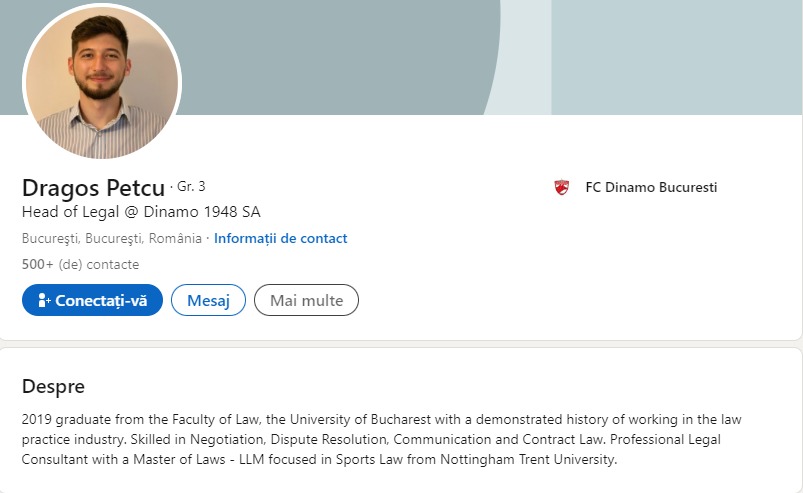Viewport: 803px width, 493px height.
Task: Click the Despre section heading
Action: point(53,387)
